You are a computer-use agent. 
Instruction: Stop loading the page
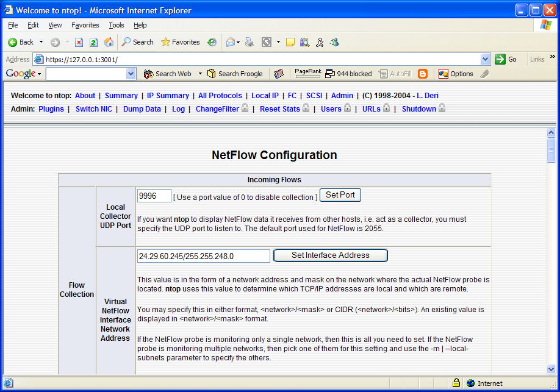79,42
